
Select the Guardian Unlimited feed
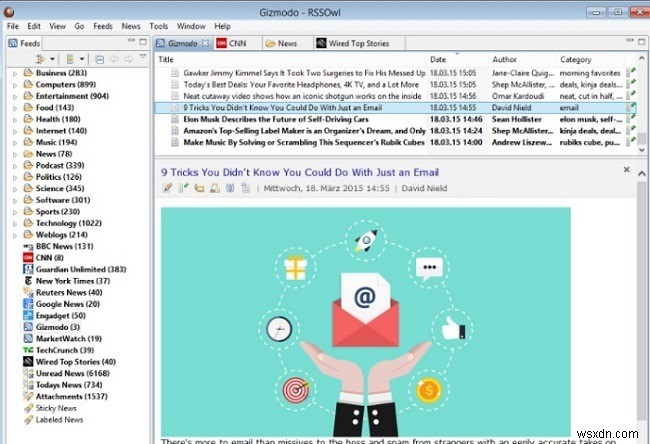click(75, 269)
